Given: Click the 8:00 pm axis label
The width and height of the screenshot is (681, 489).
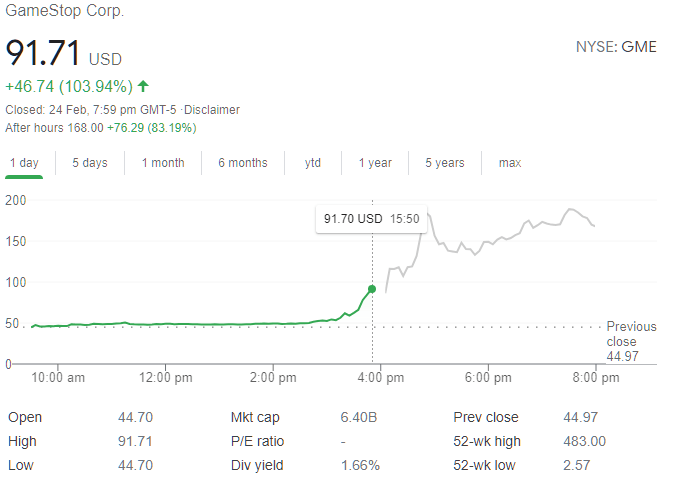Looking at the screenshot, I should click(x=596, y=378).
